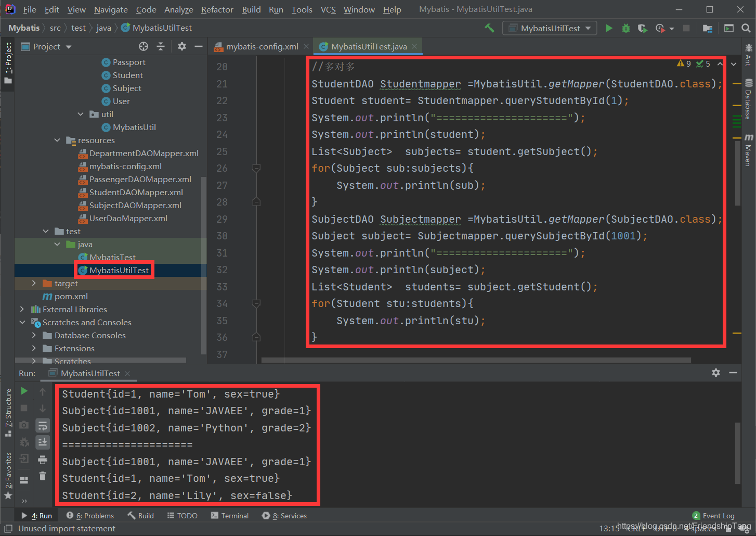Collapse the resources folder
This screenshot has height=536, width=756.
[x=57, y=140]
